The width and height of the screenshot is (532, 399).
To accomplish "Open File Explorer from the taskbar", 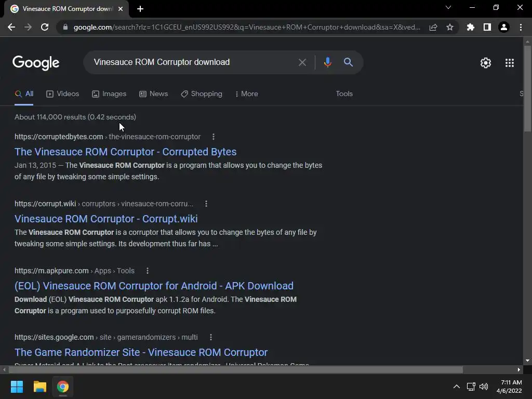I will pos(39,387).
